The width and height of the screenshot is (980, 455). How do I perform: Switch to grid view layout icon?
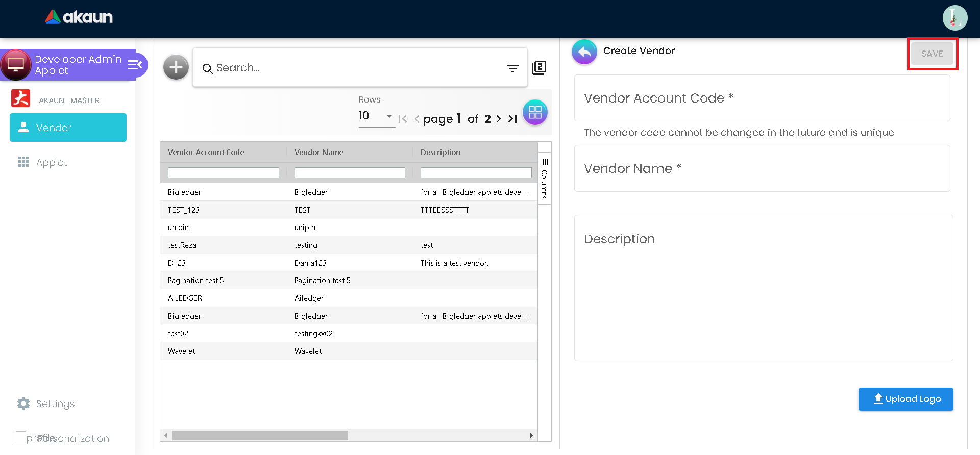(x=535, y=112)
